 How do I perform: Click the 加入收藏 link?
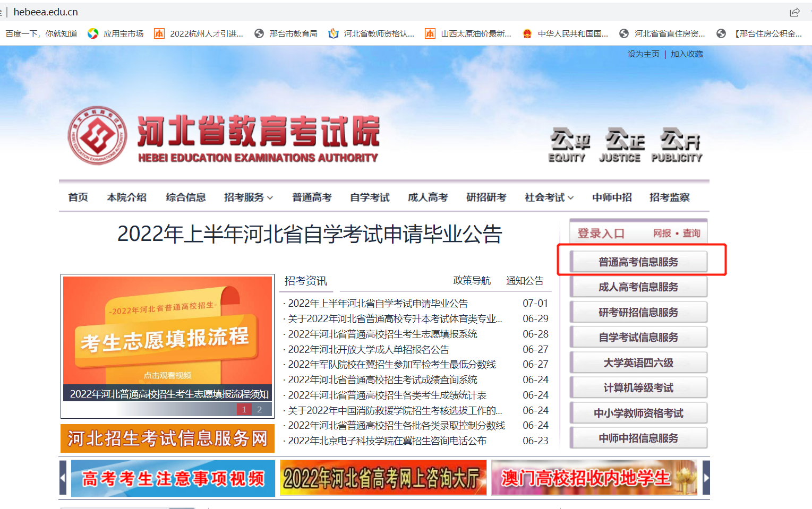tap(687, 54)
